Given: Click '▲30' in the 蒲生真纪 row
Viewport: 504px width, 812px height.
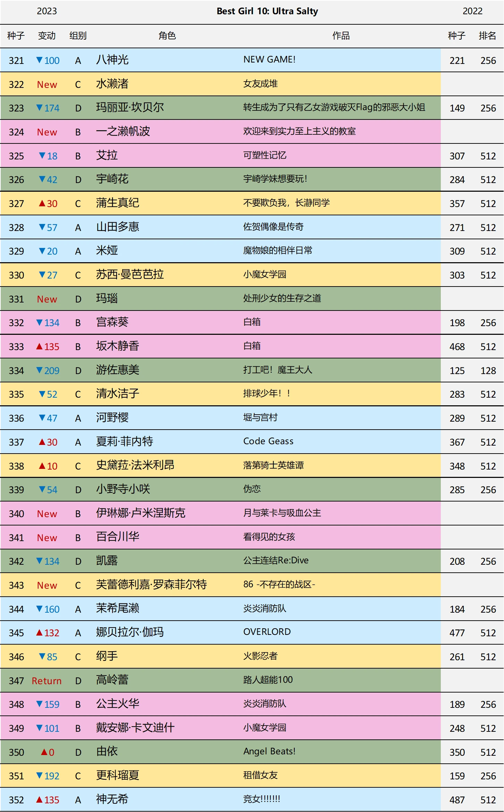Looking at the screenshot, I should pyautogui.click(x=48, y=204).
